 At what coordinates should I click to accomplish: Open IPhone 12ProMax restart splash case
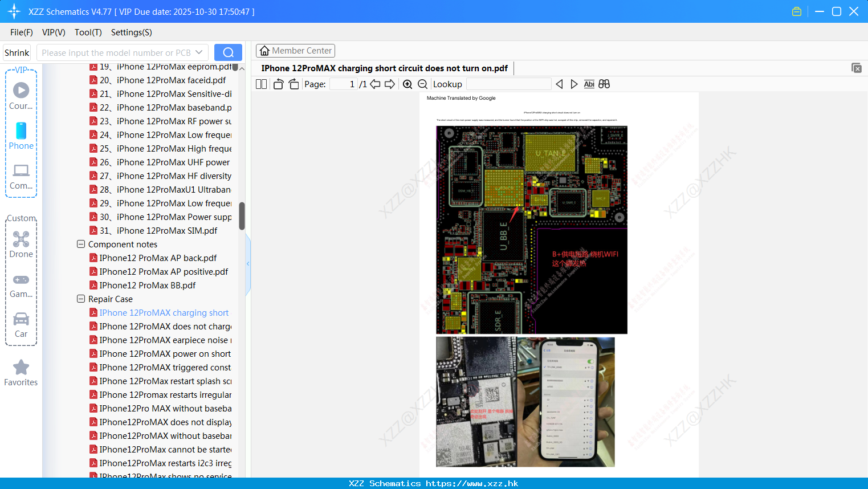click(x=161, y=381)
